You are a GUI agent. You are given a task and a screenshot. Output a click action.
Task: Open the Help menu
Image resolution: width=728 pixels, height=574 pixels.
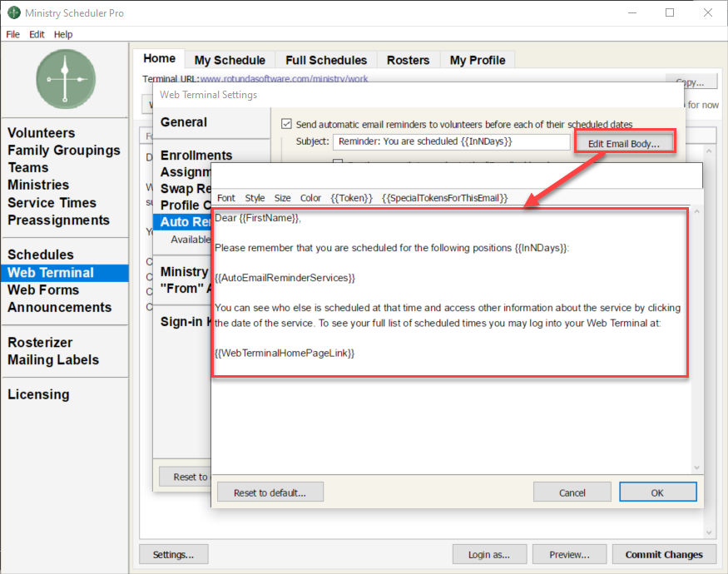[63, 34]
